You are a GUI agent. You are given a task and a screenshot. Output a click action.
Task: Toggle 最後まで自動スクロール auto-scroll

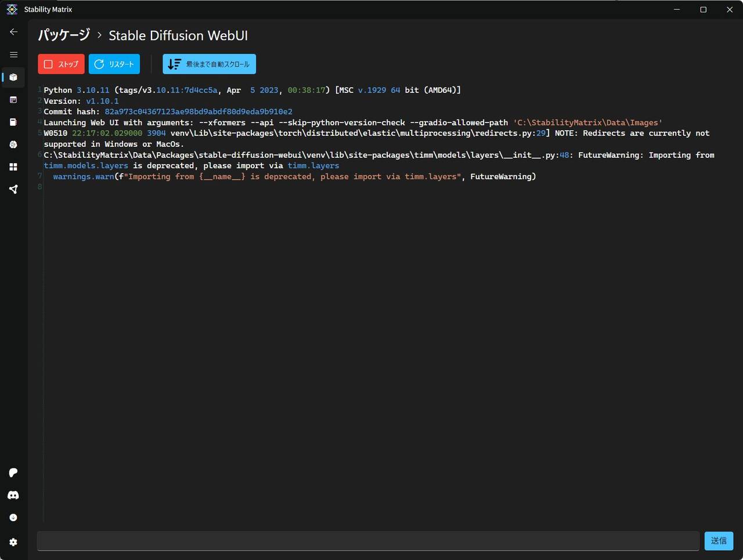click(209, 64)
